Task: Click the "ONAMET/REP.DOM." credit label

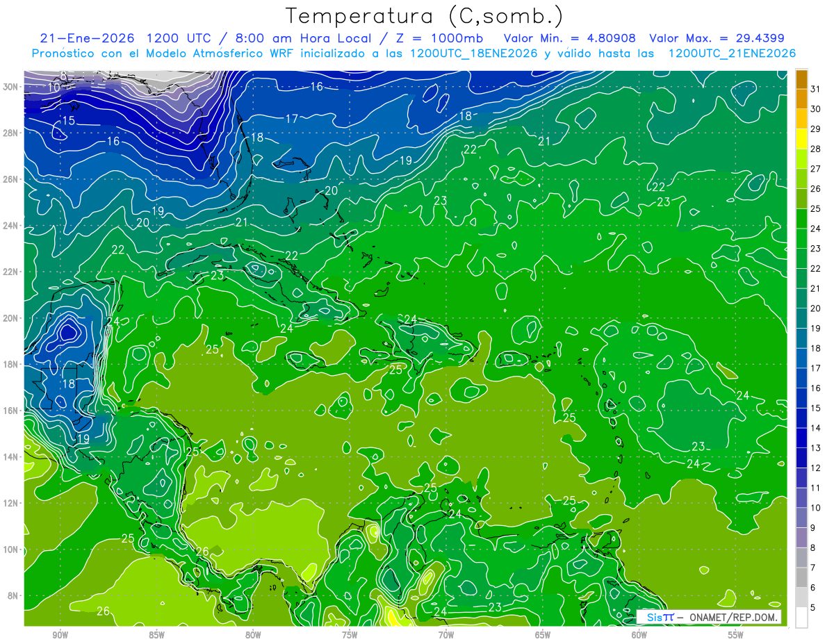Action: pyautogui.click(x=733, y=617)
